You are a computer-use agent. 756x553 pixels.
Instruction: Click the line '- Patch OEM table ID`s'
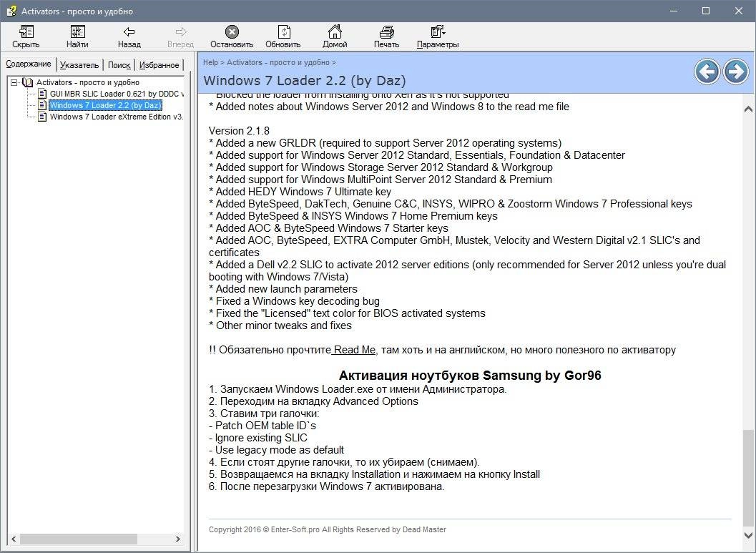point(262,426)
